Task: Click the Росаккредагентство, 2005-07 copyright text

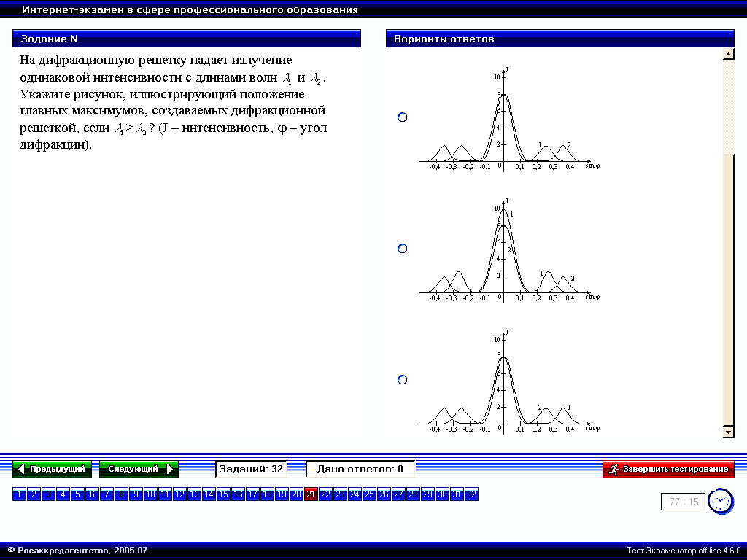Action: click(x=78, y=551)
